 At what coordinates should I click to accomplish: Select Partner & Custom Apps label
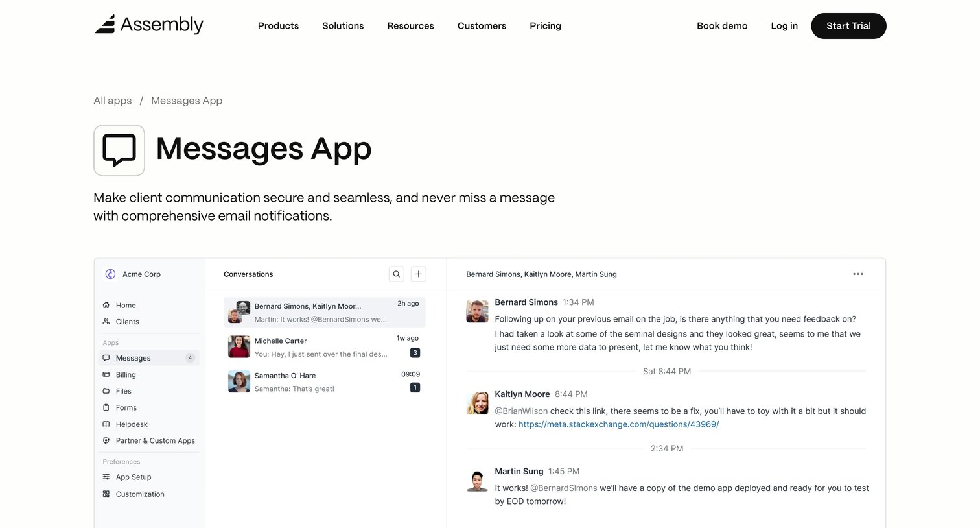point(156,440)
